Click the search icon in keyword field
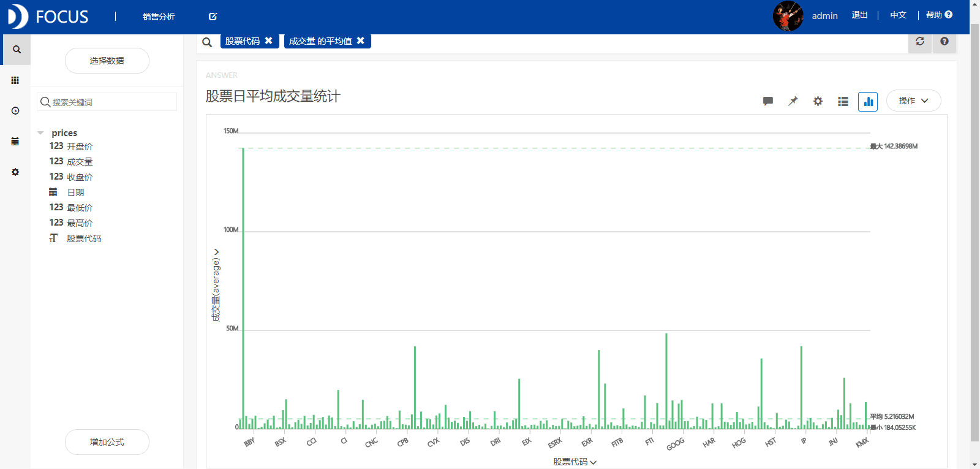The width and height of the screenshot is (980, 469). click(x=45, y=102)
